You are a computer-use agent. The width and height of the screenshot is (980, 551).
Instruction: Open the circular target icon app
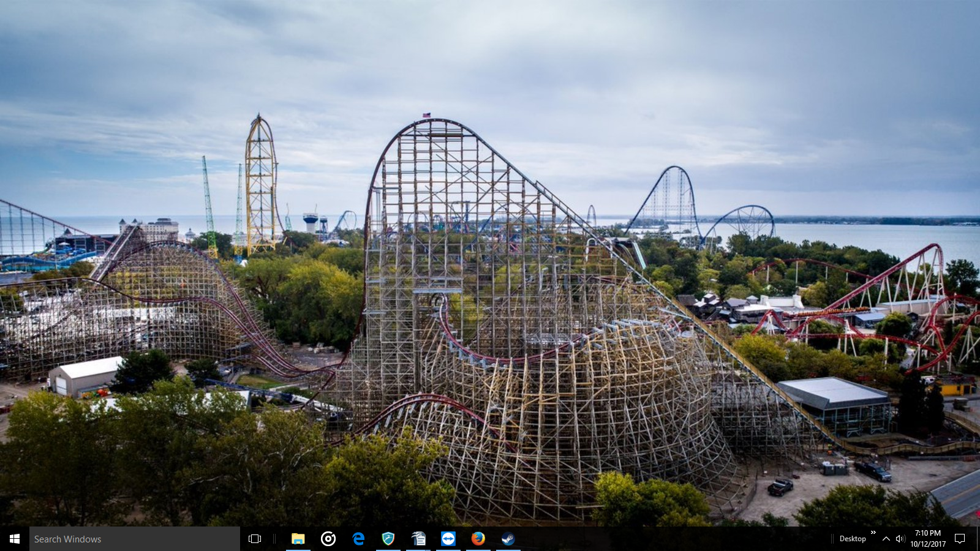click(x=328, y=539)
